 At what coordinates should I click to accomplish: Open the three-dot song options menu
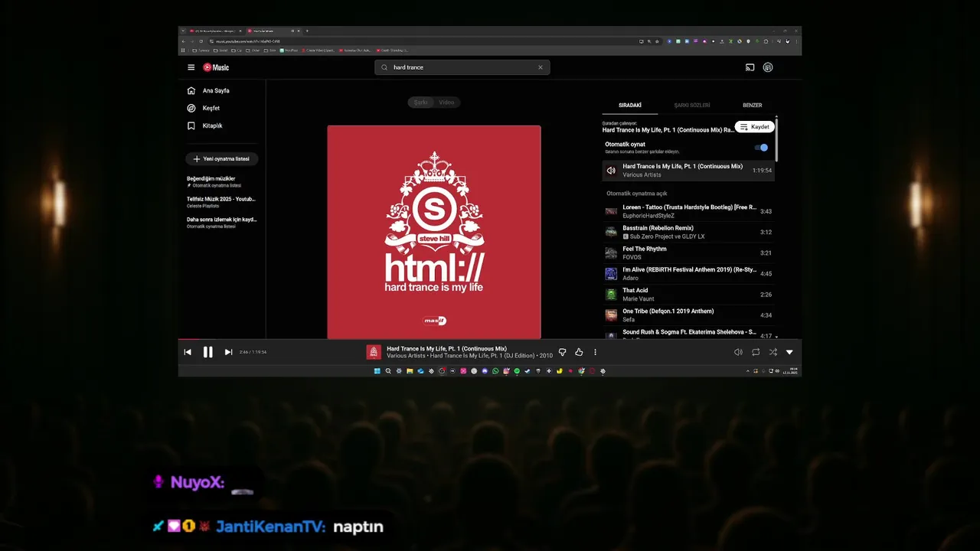click(595, 352)
